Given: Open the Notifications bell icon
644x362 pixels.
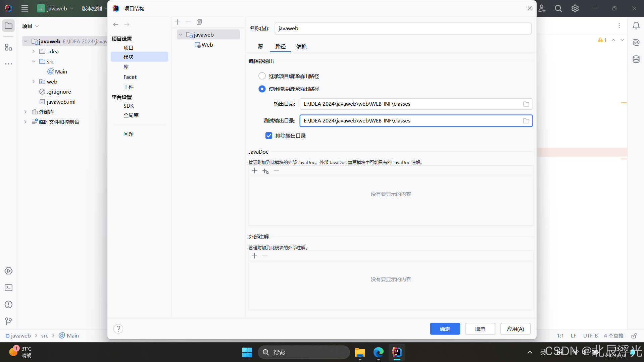Looking at the screenshot, I should point(636,26).
